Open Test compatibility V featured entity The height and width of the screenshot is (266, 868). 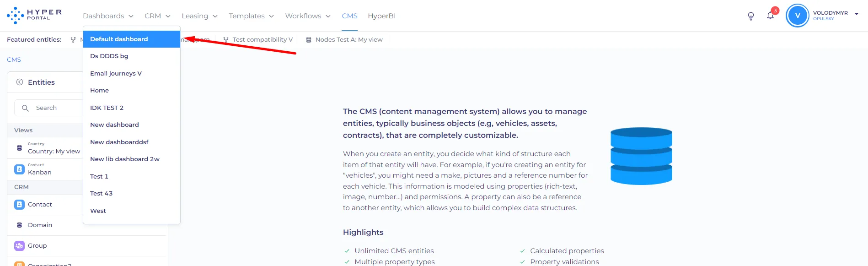(258, 40)
